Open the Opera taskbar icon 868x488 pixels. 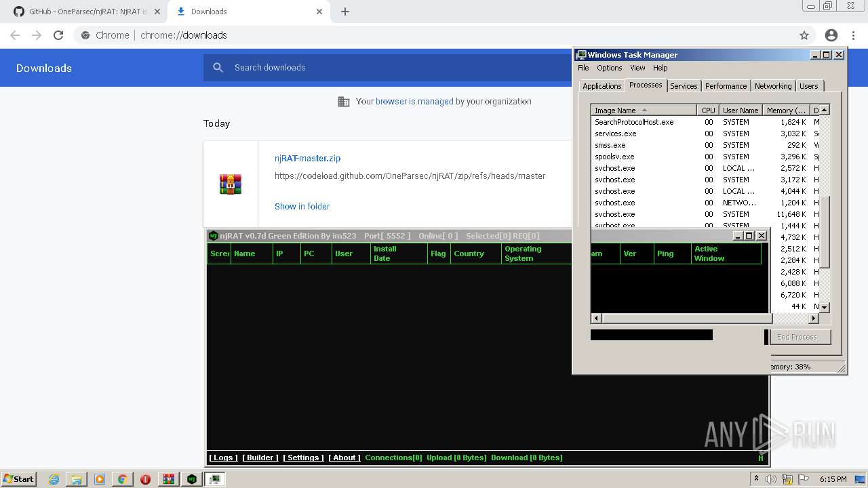145,479
